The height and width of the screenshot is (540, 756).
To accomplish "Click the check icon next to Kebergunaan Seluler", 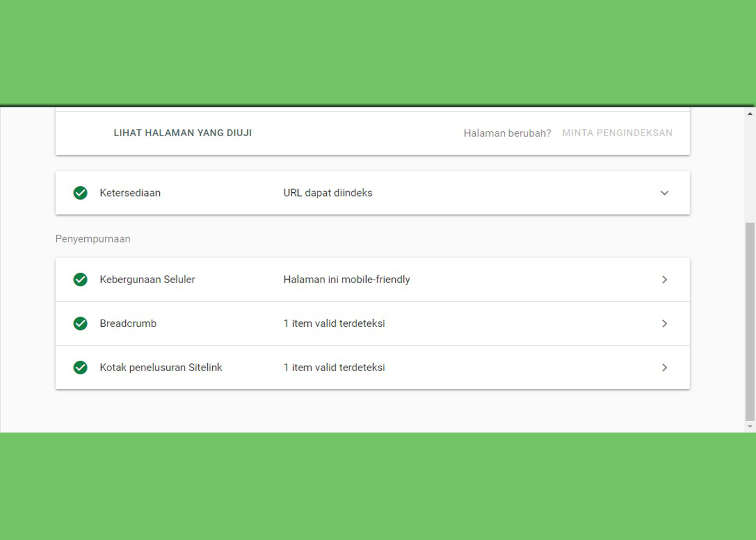I will point(80,279).
